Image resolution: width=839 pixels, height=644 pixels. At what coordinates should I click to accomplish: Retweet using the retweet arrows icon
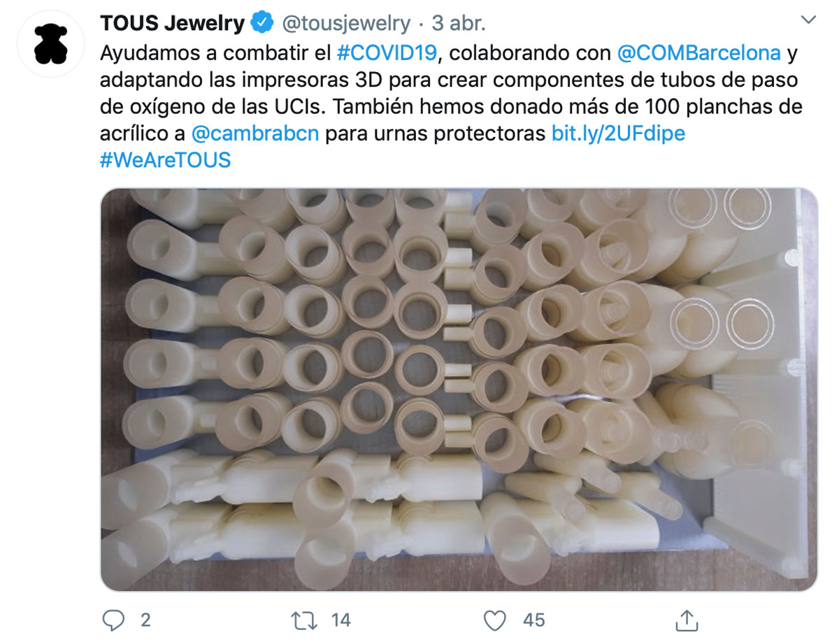(x=306, y=620)
